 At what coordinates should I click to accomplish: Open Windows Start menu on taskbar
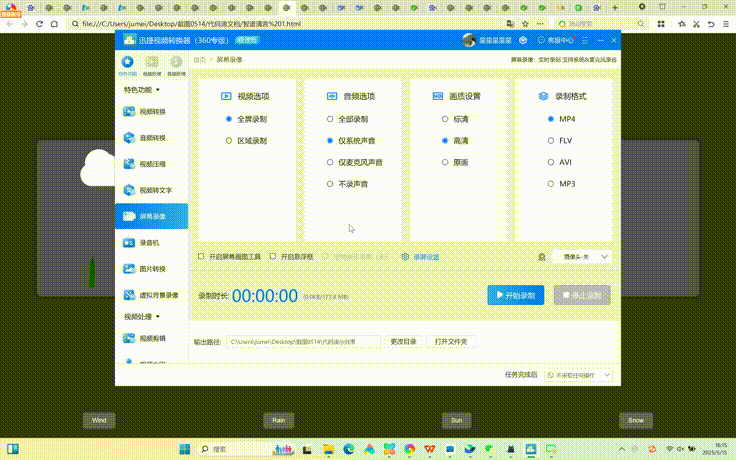click(185, 449)
